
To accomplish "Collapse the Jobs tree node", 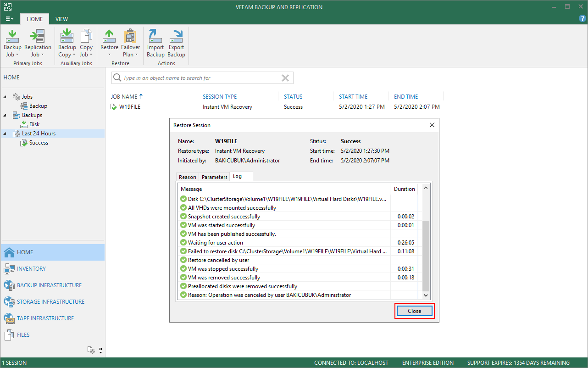I will (x=6, y=97).
